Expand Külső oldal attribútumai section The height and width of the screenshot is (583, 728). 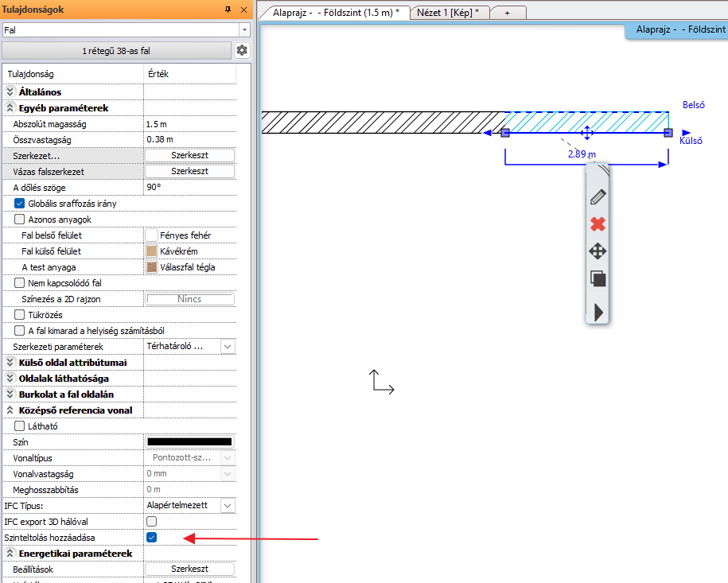10,362
